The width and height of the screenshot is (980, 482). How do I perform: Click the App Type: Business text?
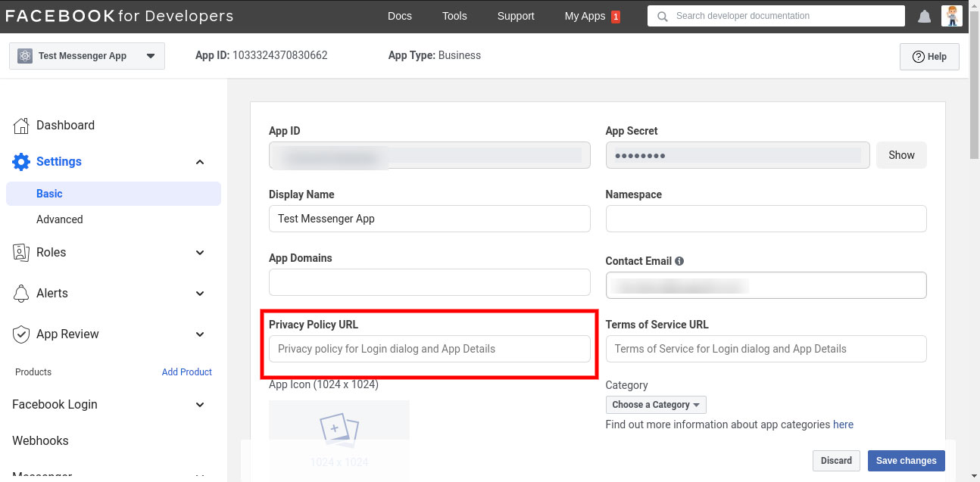coord(435,55)
